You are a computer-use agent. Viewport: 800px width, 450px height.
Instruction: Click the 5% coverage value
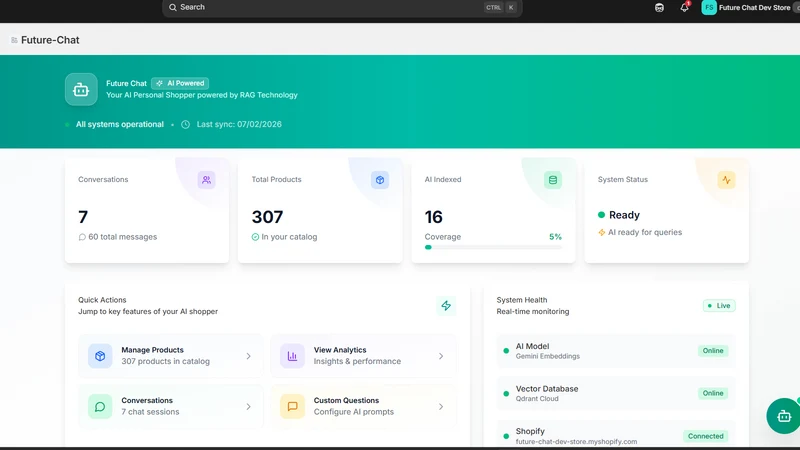(555, 237)
